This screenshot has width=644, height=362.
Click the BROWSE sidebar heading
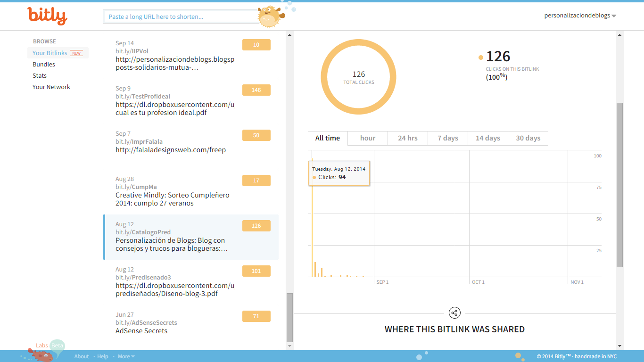click(x=44, y=41)
